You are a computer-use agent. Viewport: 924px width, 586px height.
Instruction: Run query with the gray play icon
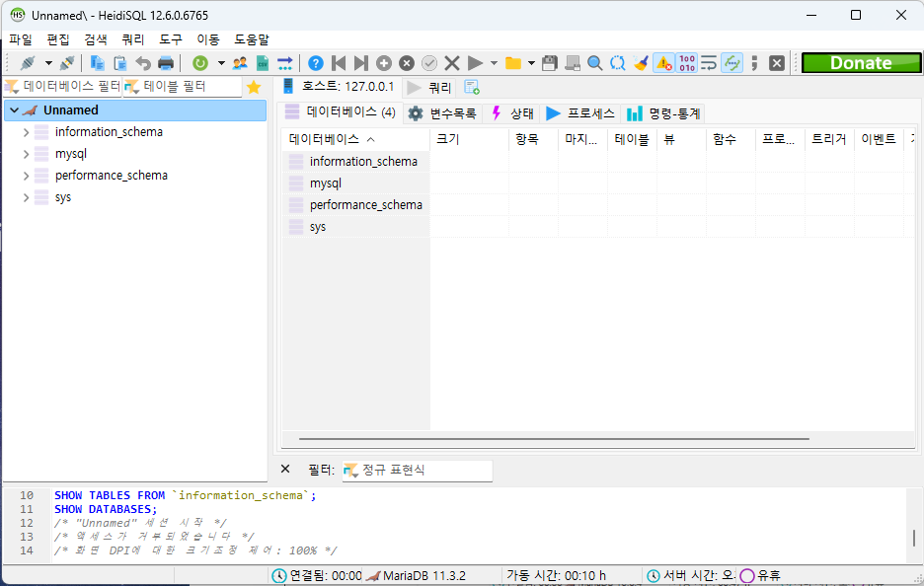click(475, 63)
